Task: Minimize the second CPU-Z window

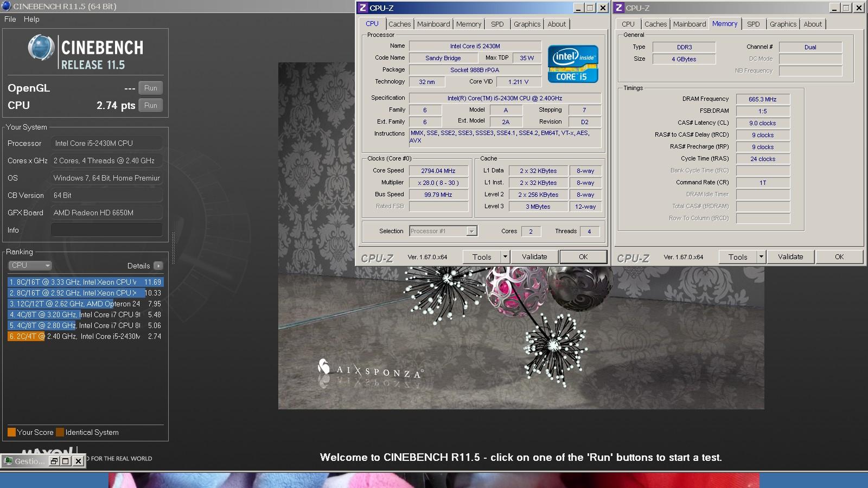Action: [x=835, y=8]
